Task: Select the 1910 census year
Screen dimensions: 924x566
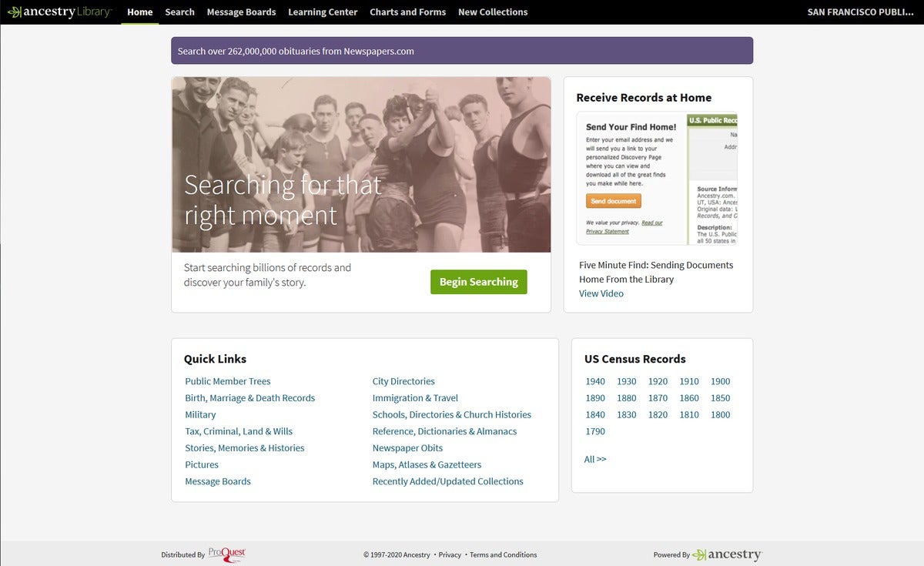Action: pos(689,381)
